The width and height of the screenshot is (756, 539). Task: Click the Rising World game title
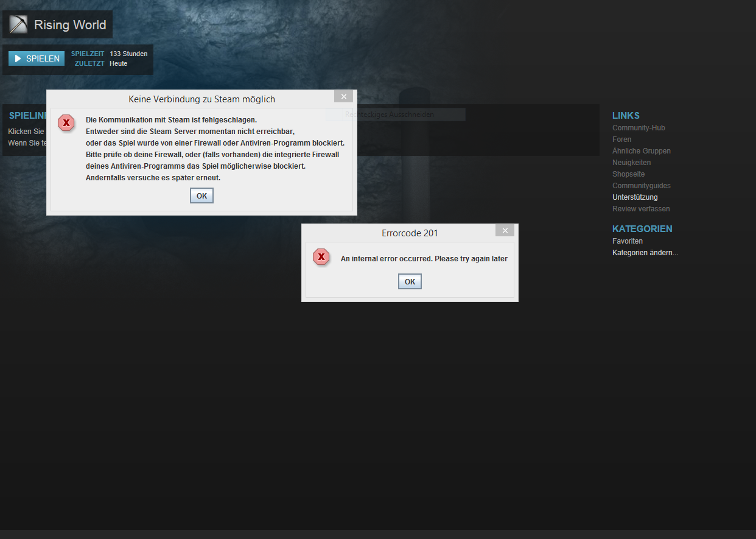click(70, 25)
